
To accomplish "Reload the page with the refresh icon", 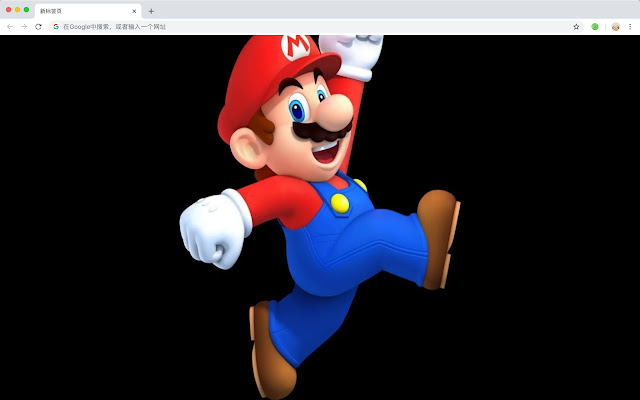I will click(x=38, y=27).
